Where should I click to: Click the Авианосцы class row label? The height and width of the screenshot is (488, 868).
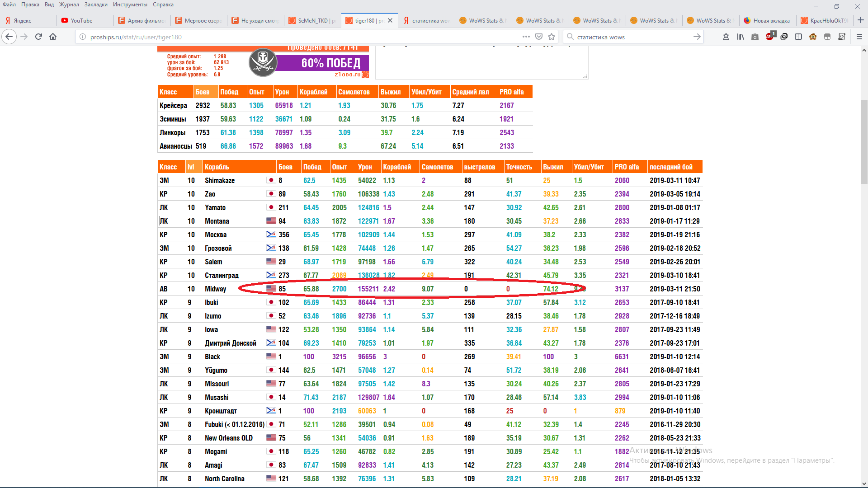coord(176,146)
